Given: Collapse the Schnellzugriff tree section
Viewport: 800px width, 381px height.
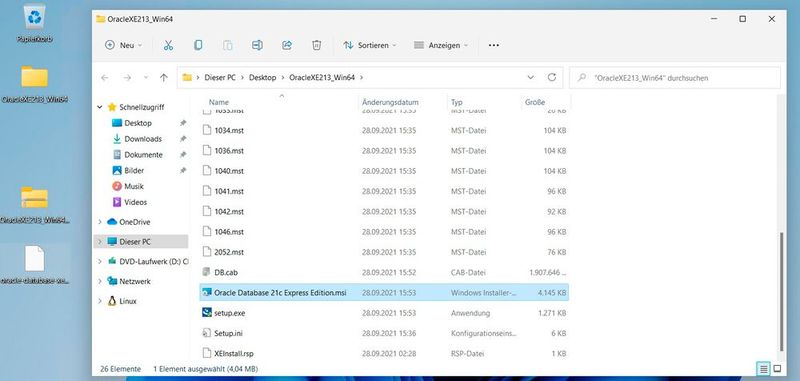Looking at the screenshot, I should pos(99,107).
